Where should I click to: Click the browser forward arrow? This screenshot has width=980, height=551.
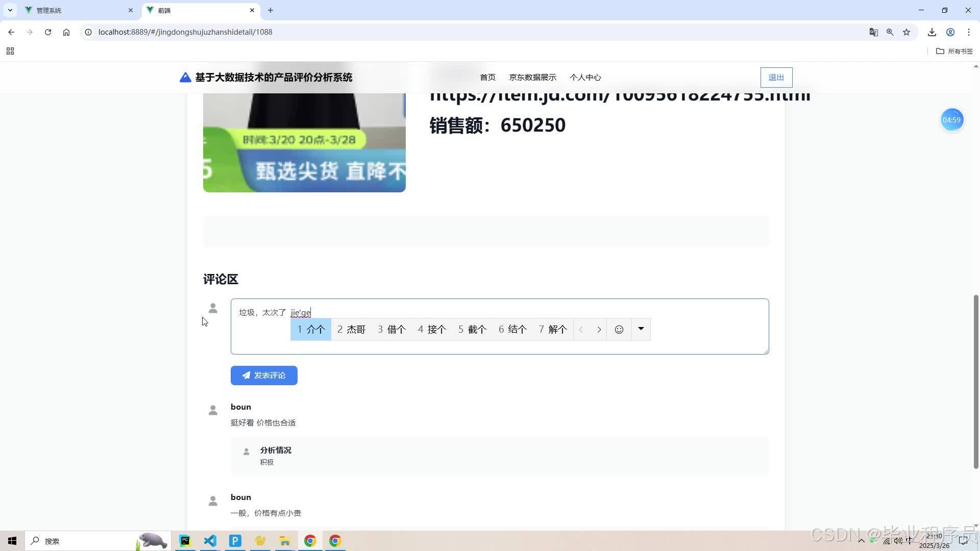pos(30,32)
